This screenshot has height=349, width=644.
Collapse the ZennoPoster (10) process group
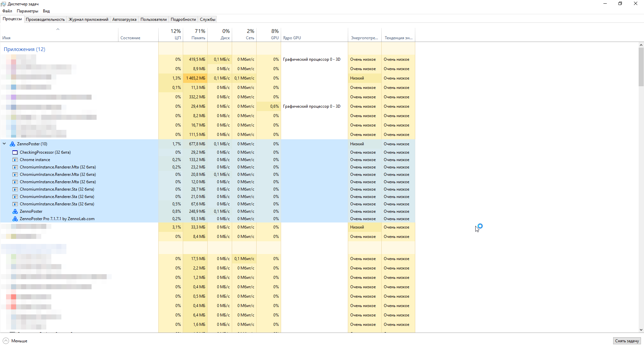coord(4,144)
